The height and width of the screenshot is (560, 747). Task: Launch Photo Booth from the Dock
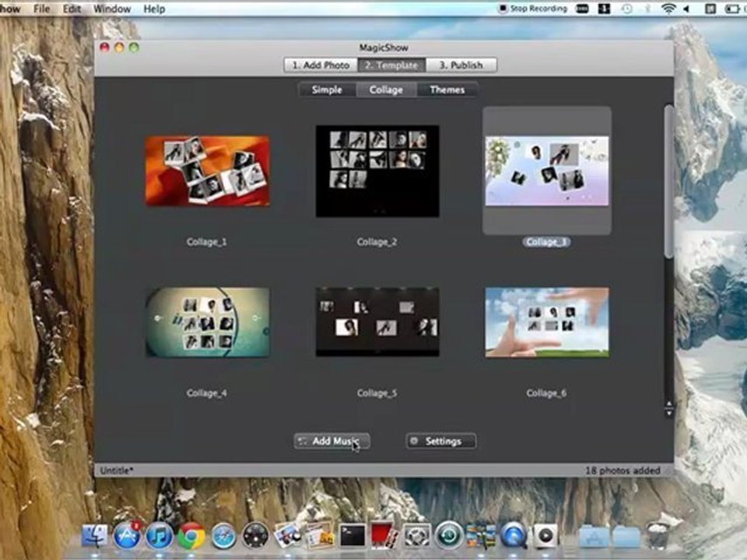pyautogui.click(x=385, y=536)
